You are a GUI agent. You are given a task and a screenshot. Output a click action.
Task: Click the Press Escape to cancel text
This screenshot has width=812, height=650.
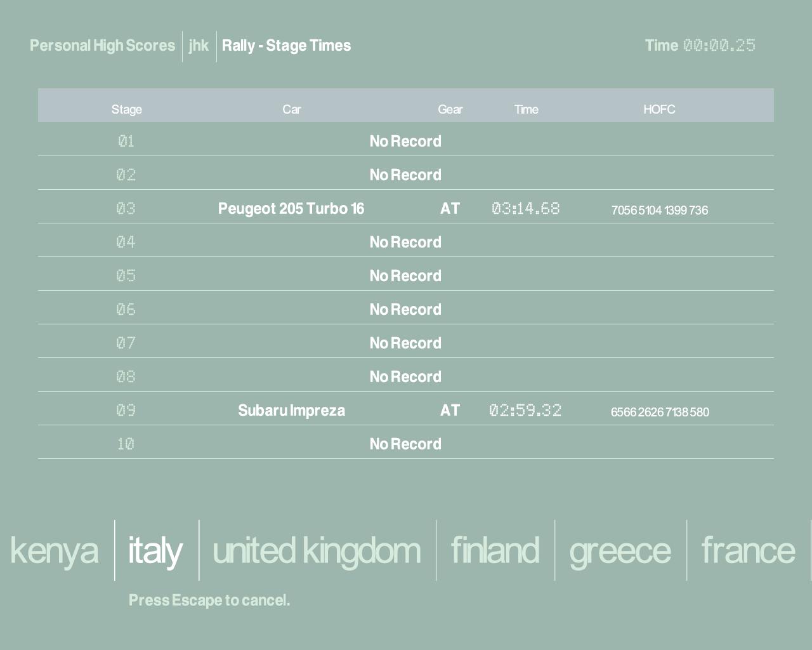[x=209, y=600]
